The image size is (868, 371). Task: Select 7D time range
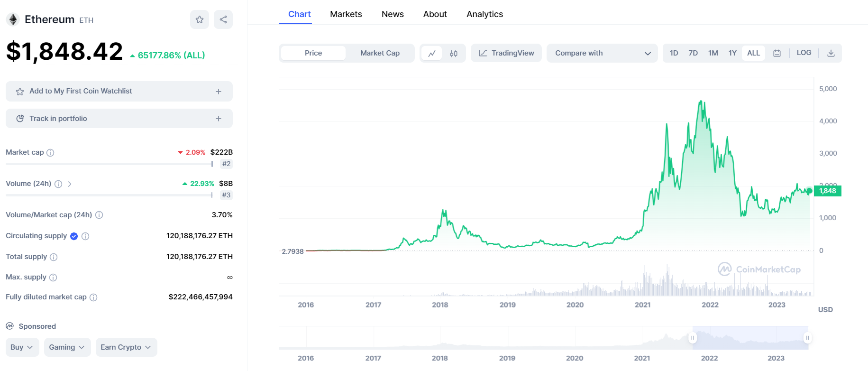point(693,53)
